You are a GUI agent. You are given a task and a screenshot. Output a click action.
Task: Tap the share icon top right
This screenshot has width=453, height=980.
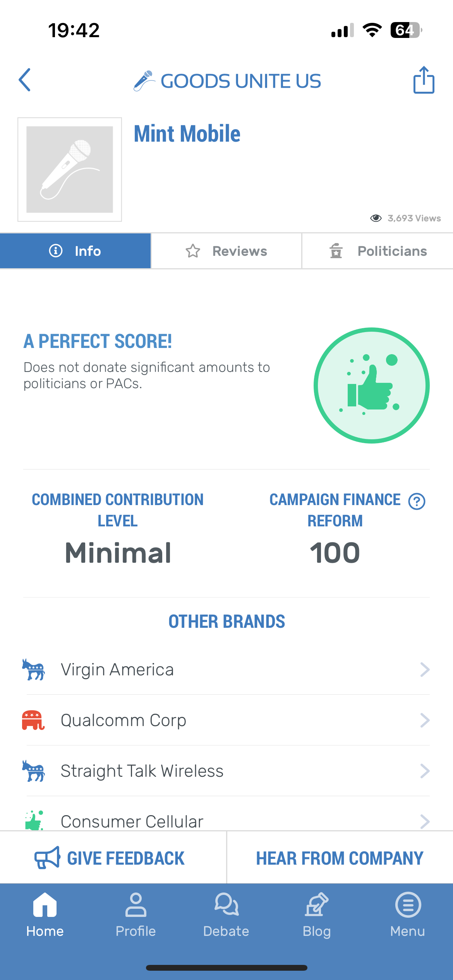[x=424, y=80]
